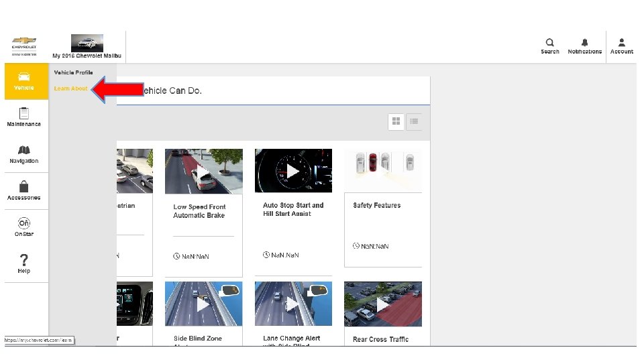This screenshot has width=644, height=362.
Task: Click the Accessories label in sidebar
Action: pos(24,197)
